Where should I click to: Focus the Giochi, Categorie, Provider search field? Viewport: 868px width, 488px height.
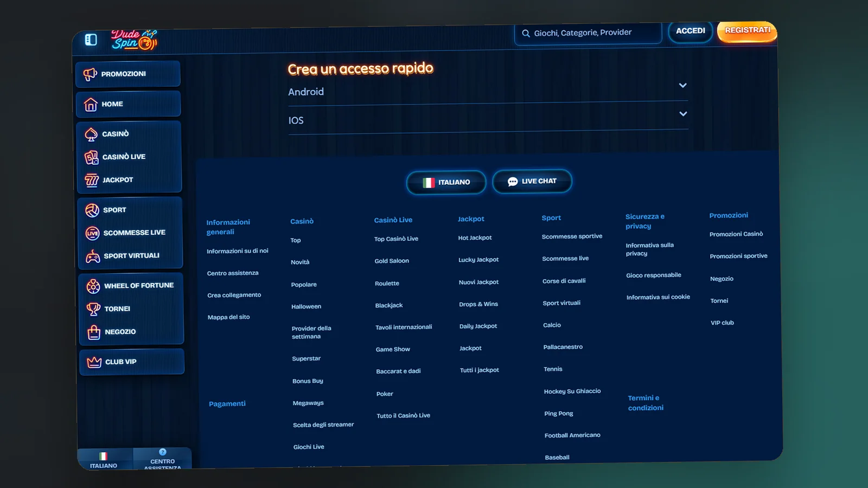point(588,33)
